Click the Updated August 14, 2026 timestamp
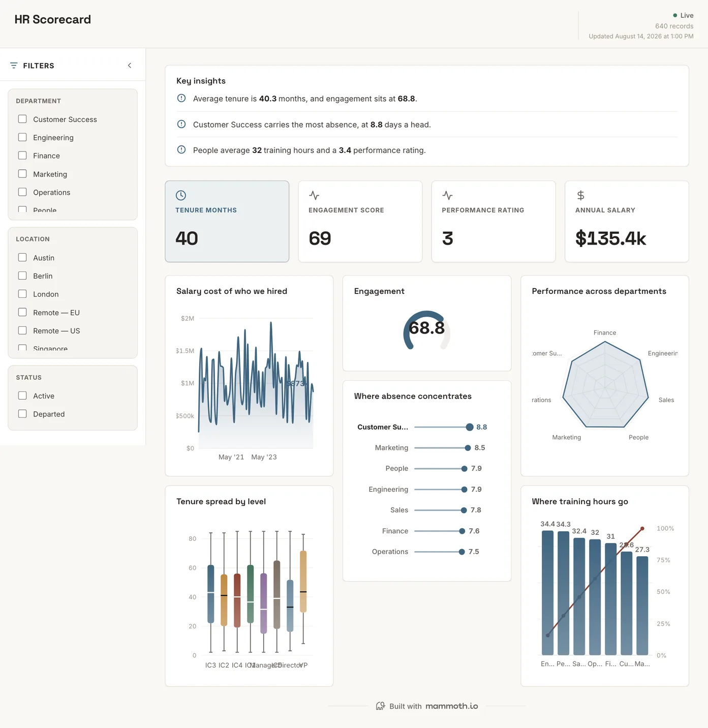The height and width of the screenshot is (728, 708). (641, 36)
